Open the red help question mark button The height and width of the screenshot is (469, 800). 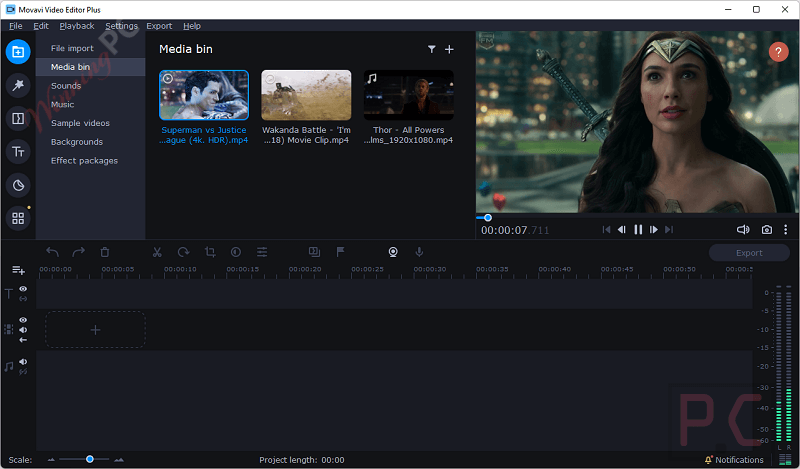[x=778, y=52]
